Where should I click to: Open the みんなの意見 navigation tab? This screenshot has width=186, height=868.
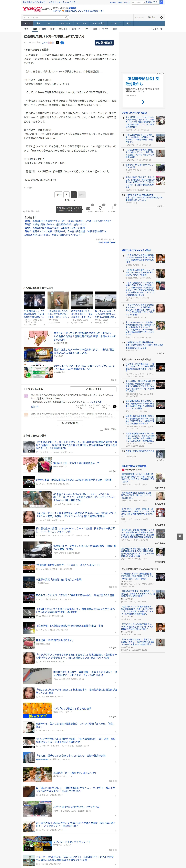[x=98, y=24]
